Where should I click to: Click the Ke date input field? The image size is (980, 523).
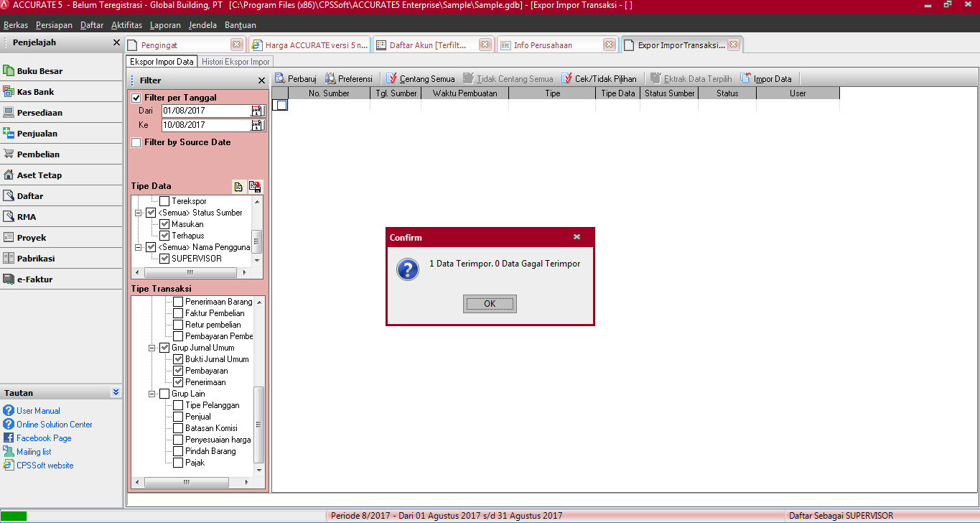[205, 125]
